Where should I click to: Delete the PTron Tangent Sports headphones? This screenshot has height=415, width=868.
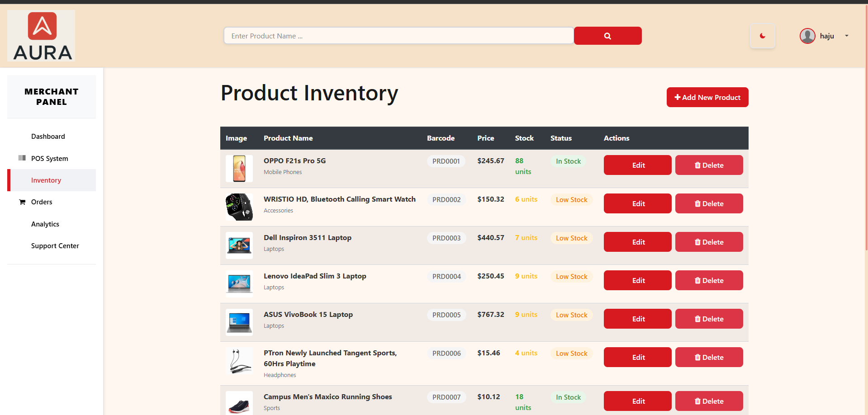click(709, 357)
